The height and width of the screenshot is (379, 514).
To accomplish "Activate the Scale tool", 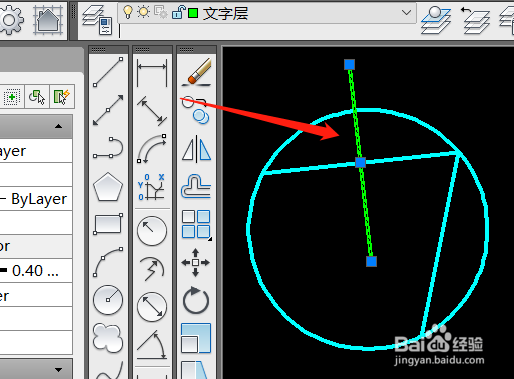I will [196, 338].
